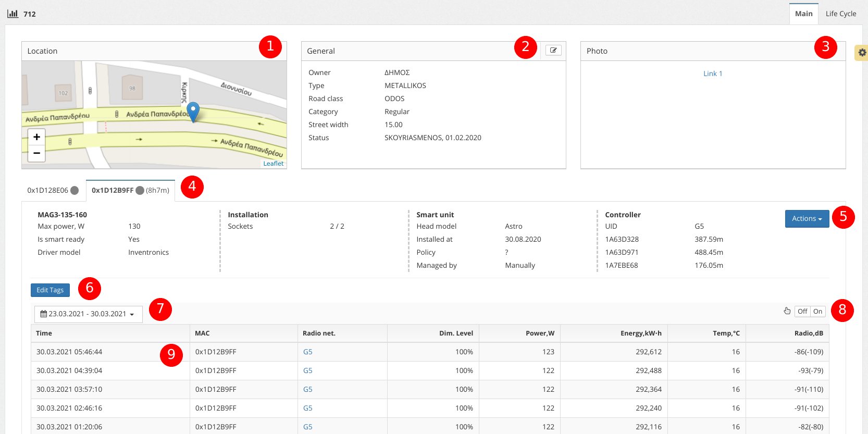Click the Edit Tags button
This screenshot has width=868, height=434.
(50, 290)
